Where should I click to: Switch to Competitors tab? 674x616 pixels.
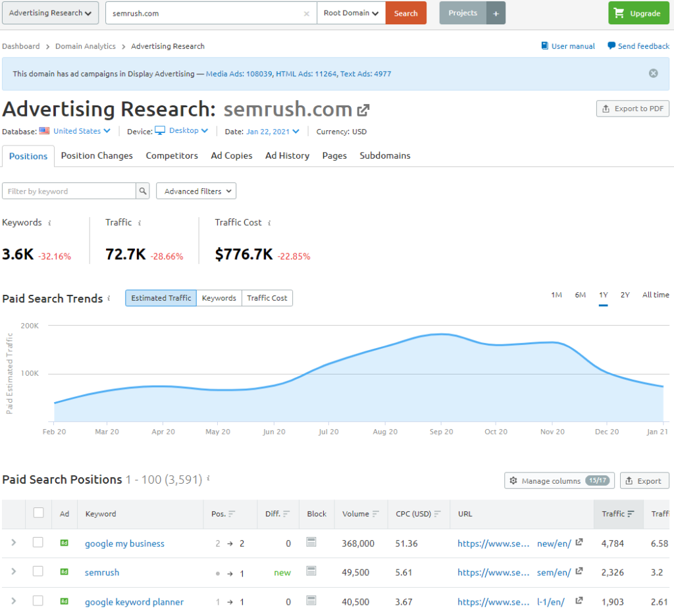(x=172, y=155)
